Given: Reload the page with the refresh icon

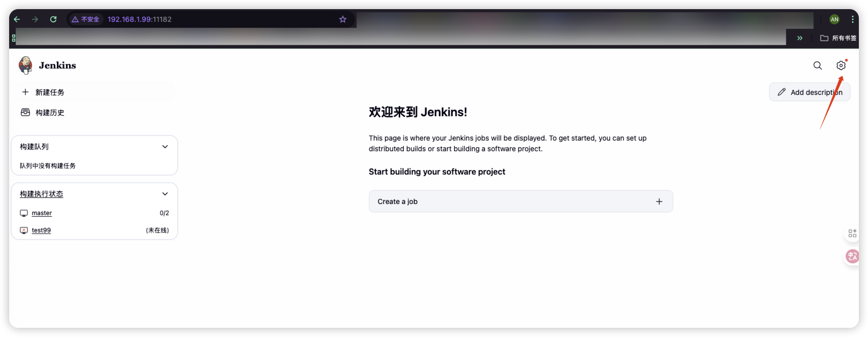Looking at the screenshot, I should (x=53, y=19).
